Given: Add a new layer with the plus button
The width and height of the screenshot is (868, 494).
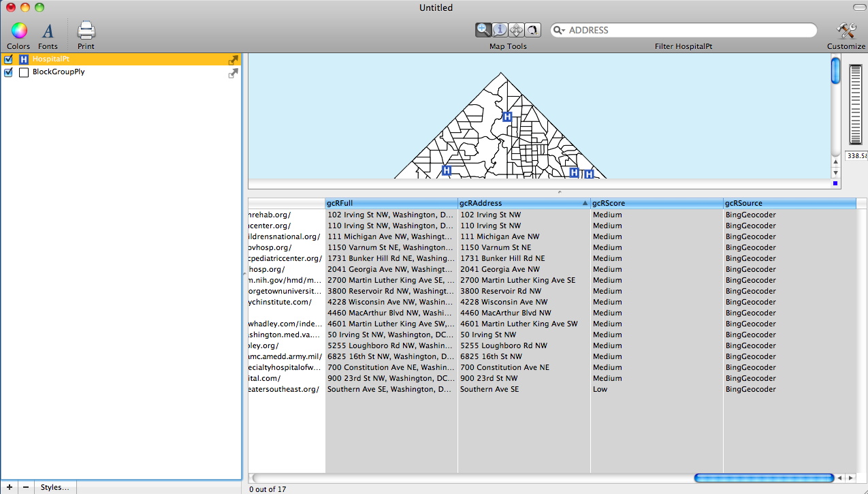Looking at the screenshot, I should 10,487.
